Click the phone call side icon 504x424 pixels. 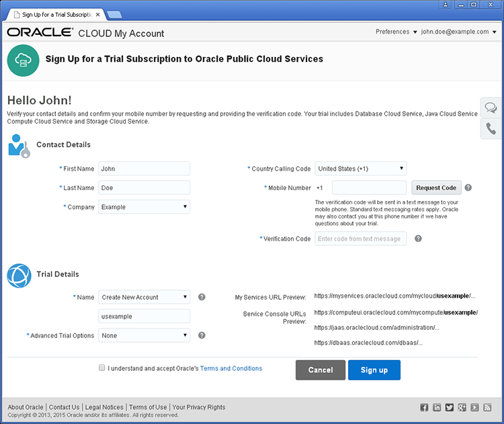[491, 128]
